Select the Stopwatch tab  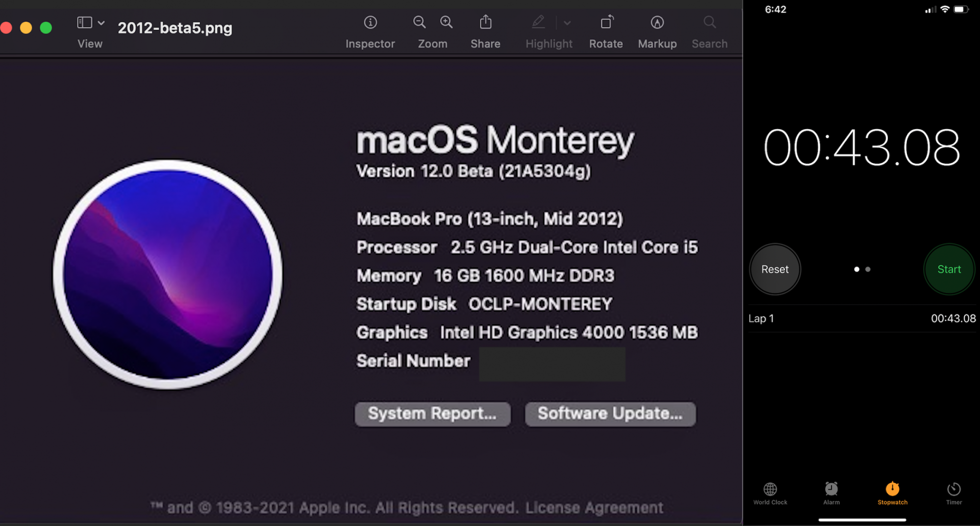tap(893, 494)
